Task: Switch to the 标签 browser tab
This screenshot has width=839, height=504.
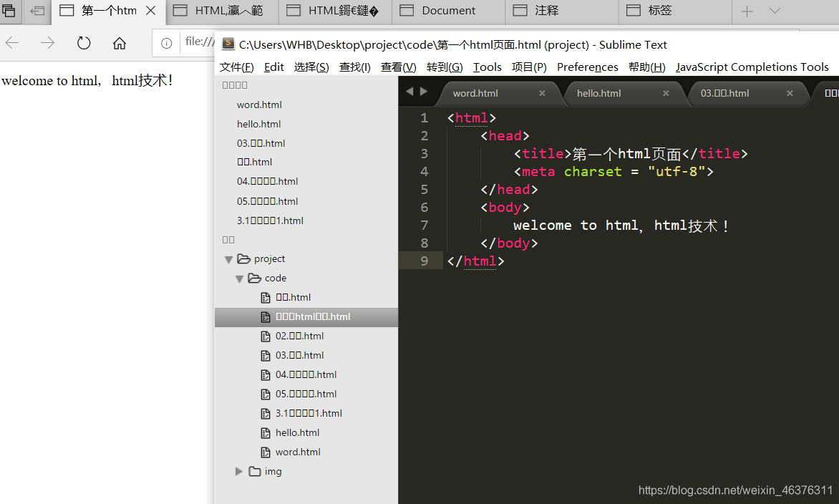Action: pyautogui.click(x=675, y=11)
